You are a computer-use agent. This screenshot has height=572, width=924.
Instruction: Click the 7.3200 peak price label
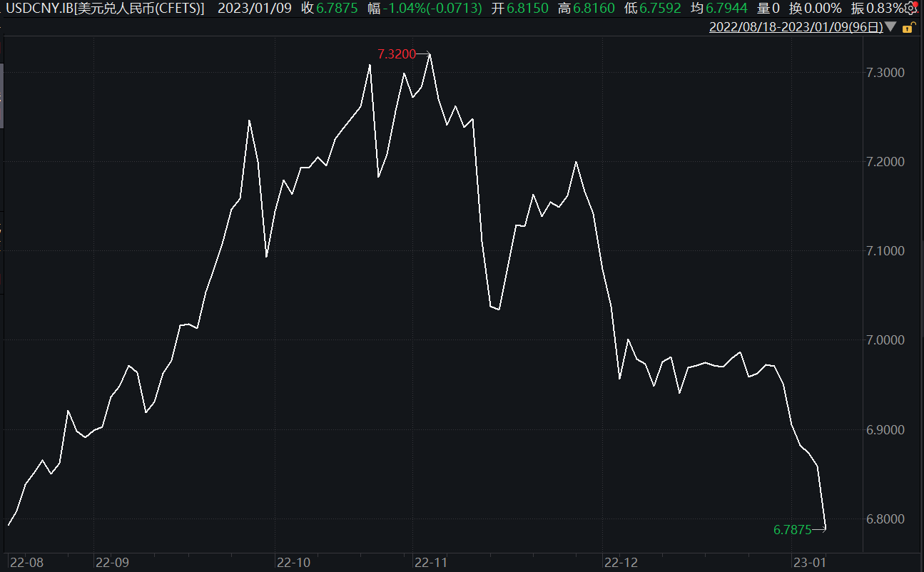396,54
